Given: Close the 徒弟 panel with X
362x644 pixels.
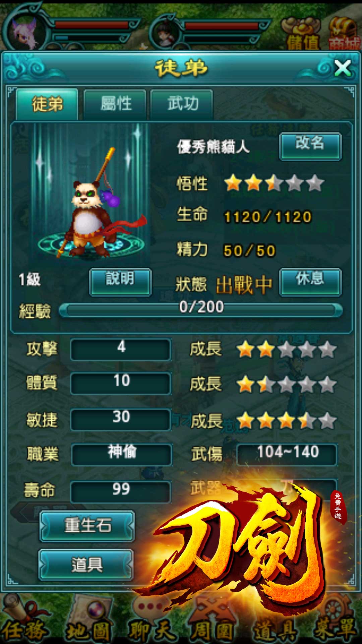Looking at the screenshot, I should (343, 68).
